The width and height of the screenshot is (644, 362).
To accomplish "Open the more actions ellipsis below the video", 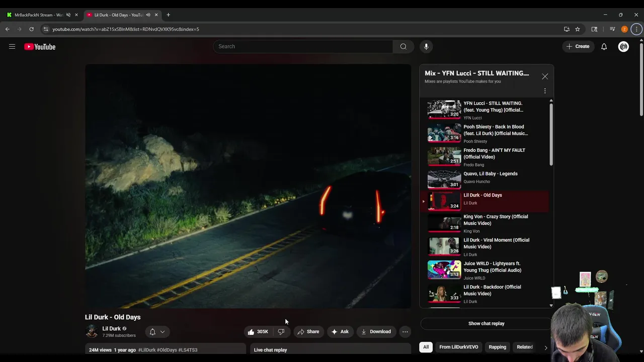I will click(x=405, y=332).
